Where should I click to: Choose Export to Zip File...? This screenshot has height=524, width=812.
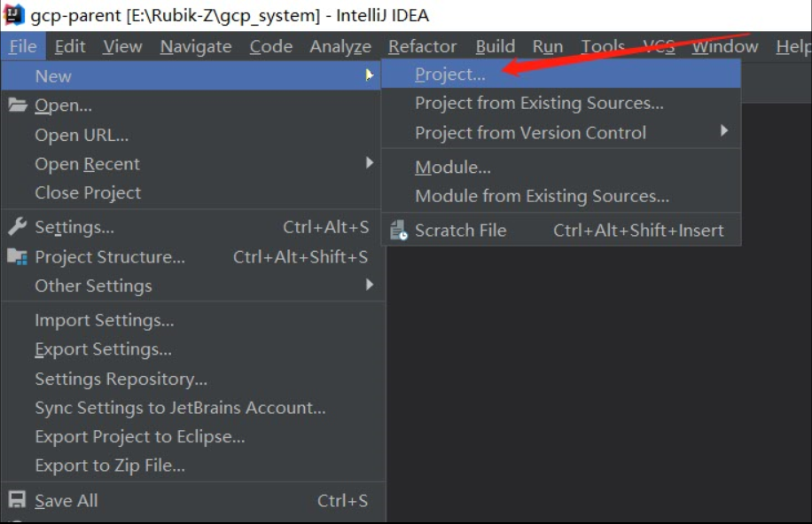pyautogui.click(x=110, y=465)
